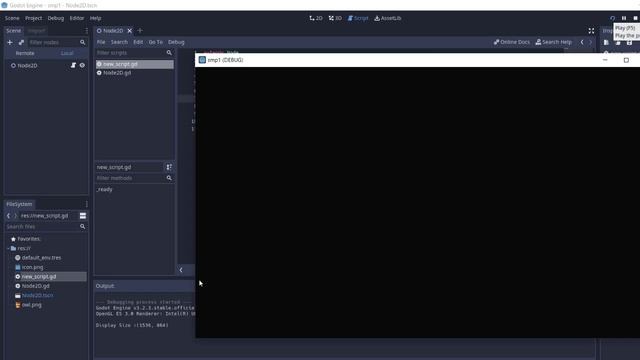640x360 pixels.
Task: Select the Scene dock tab
Action: click(x=13, y=31)
